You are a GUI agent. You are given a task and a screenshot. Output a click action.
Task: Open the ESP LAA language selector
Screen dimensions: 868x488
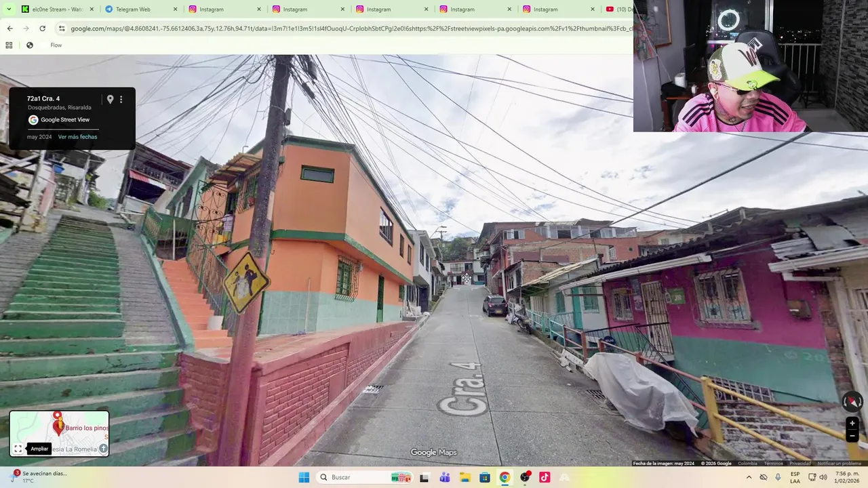tap(795, 477)
